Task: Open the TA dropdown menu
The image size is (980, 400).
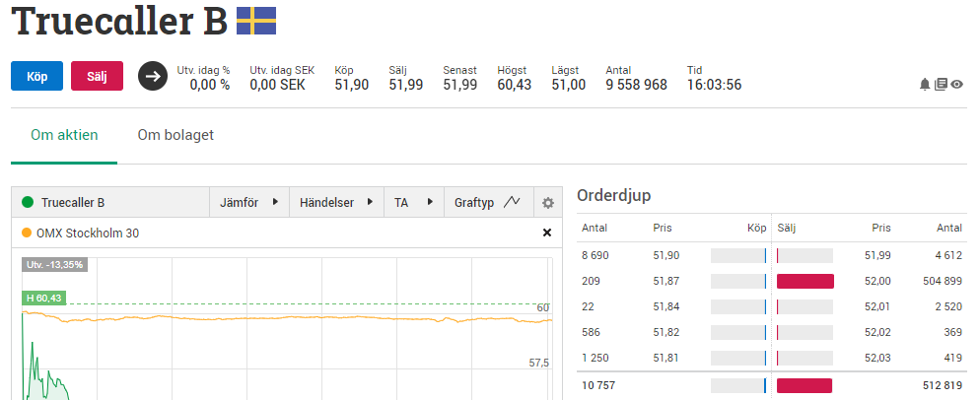Action: (413, 203)
